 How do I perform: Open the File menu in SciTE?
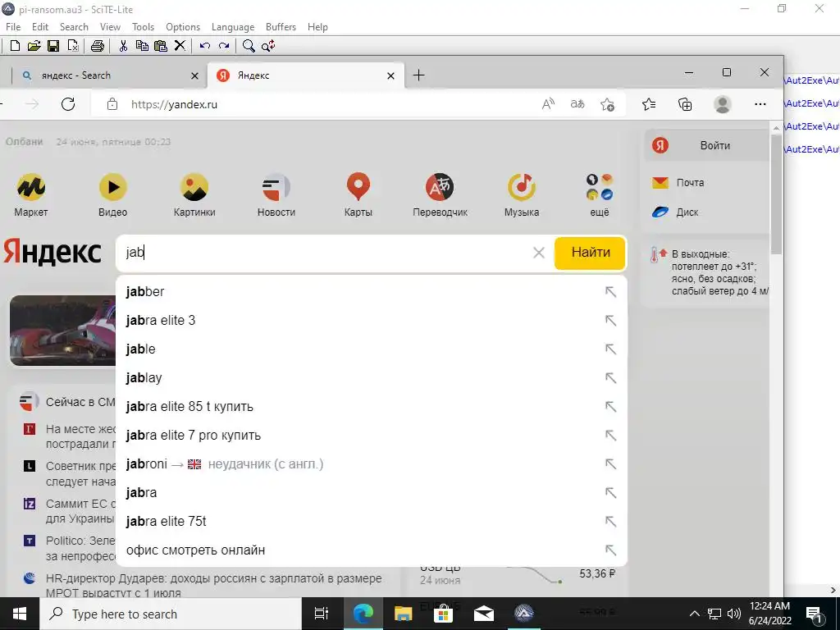(13, 27)
